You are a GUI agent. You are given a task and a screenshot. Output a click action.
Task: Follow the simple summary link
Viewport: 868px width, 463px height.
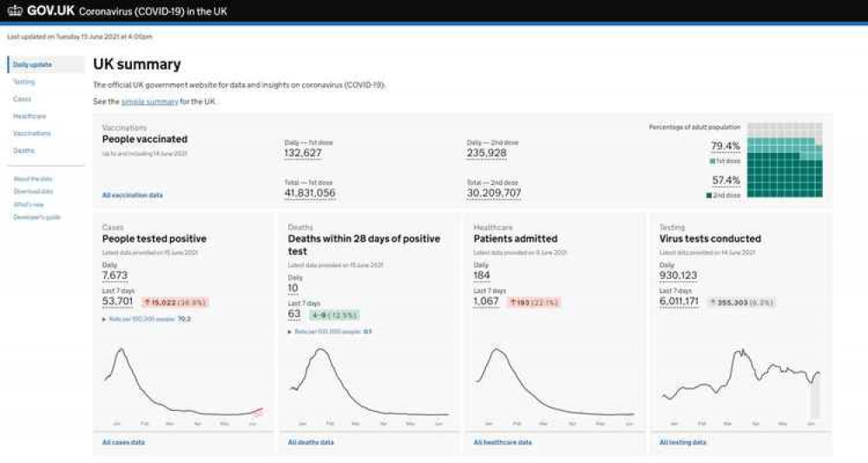tap(149, 102)
